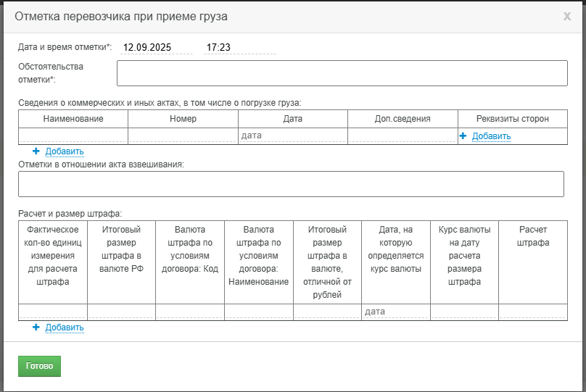Viewport: 586px width, 392px height.
Task: Select the mark time field 17:23
Action: coord(239,47)
